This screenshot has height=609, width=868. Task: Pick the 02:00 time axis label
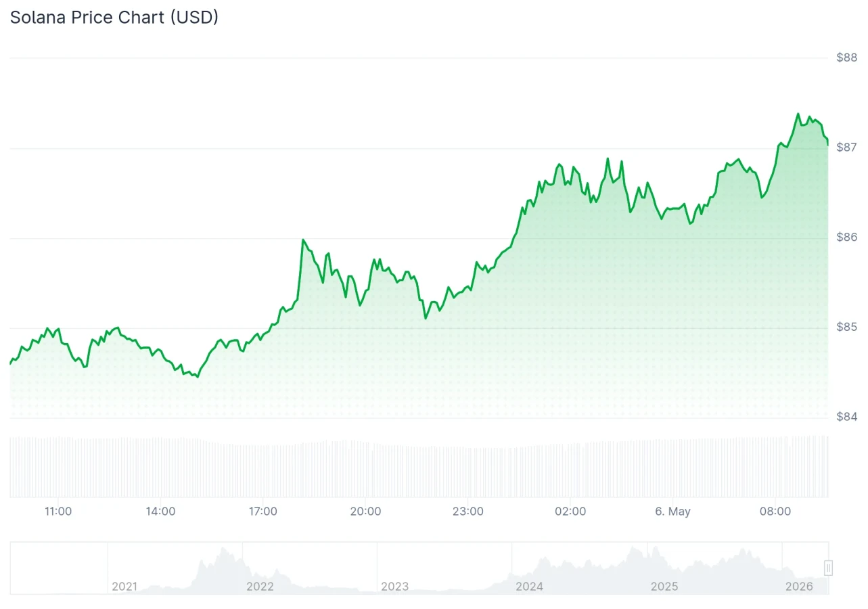tap(570, 512)
